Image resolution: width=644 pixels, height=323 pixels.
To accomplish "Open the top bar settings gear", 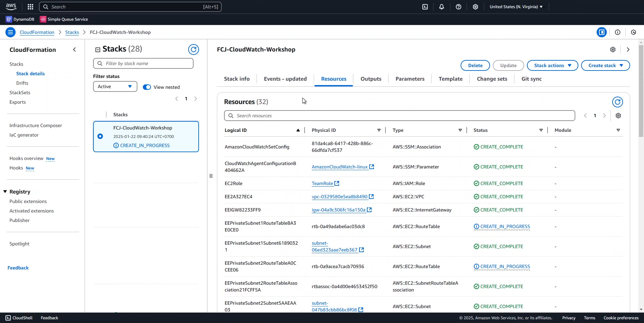I will click(x=475, y=7).
